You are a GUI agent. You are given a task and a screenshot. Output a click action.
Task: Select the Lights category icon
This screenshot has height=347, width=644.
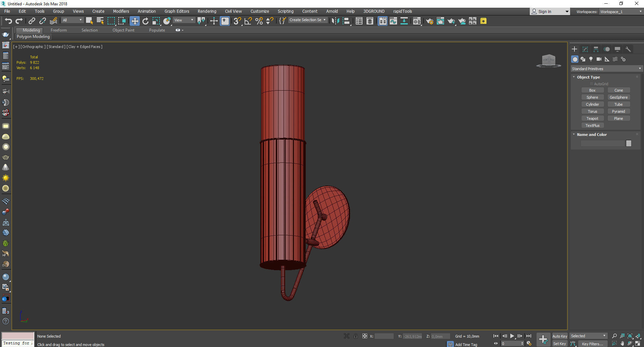tap(591, 59)
